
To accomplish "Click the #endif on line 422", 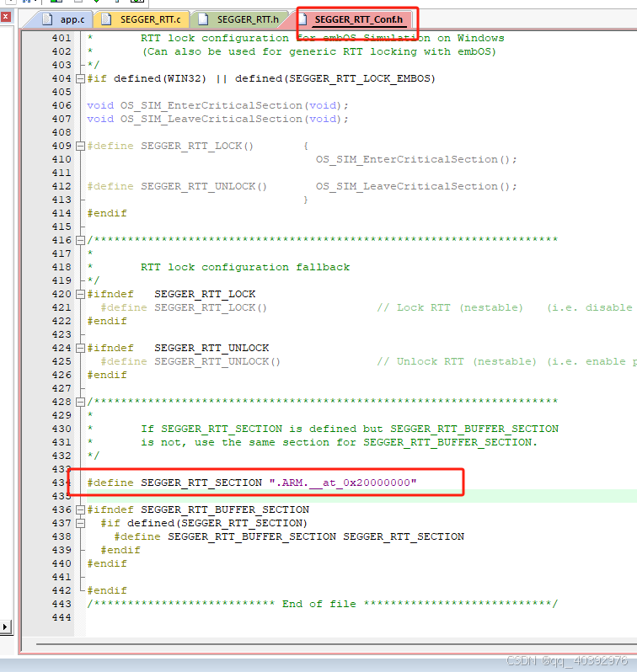I will 107,321.
